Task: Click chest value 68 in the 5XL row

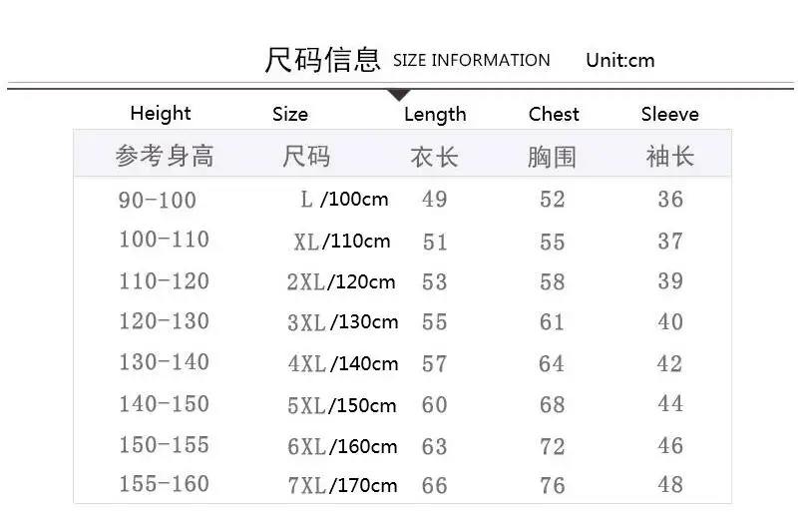Action: click(x=552, y=405)
